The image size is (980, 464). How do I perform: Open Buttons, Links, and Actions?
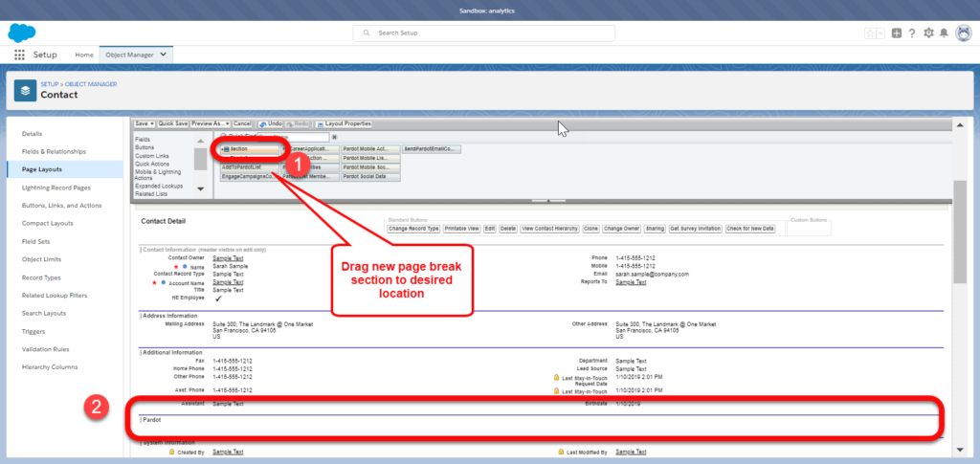(x=61, y=206)
